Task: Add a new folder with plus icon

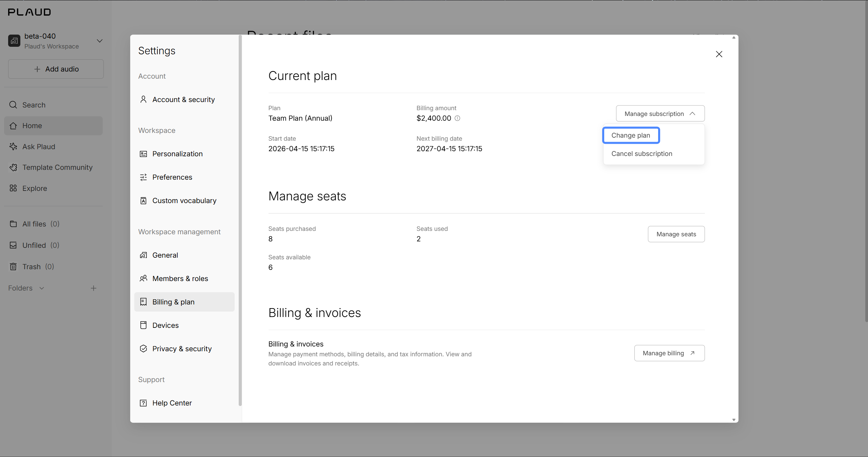Action: [94, 288]
